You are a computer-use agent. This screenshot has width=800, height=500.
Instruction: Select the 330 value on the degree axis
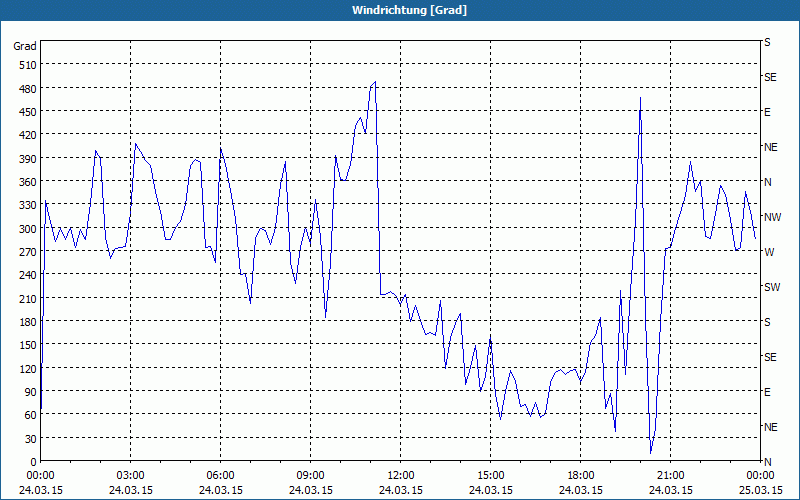[28, 205]
